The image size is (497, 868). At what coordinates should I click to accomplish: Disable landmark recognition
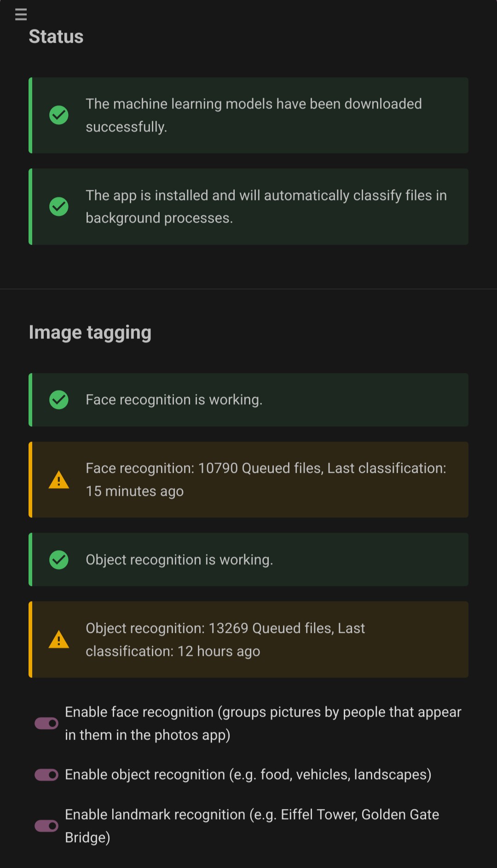pos(46,826)
